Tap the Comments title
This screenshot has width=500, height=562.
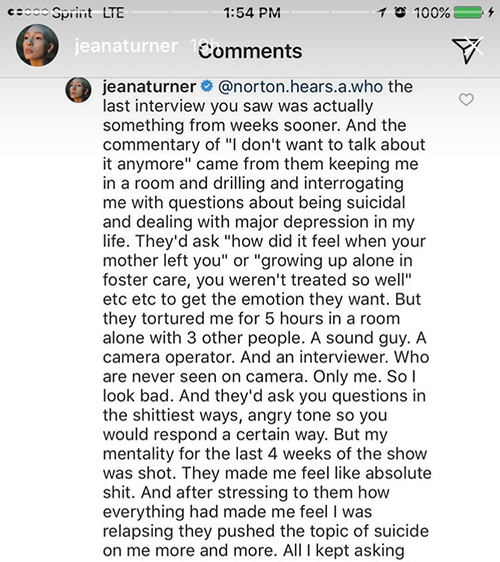(x=250, y=51)
